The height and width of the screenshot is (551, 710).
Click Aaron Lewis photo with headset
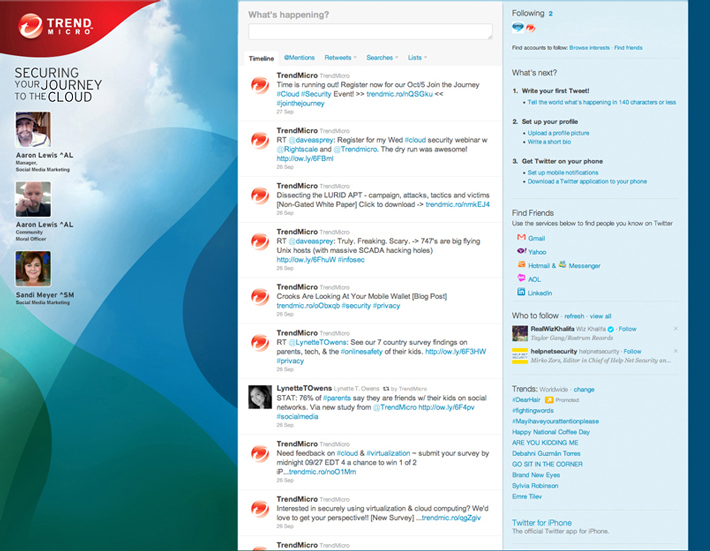[33, 129]
